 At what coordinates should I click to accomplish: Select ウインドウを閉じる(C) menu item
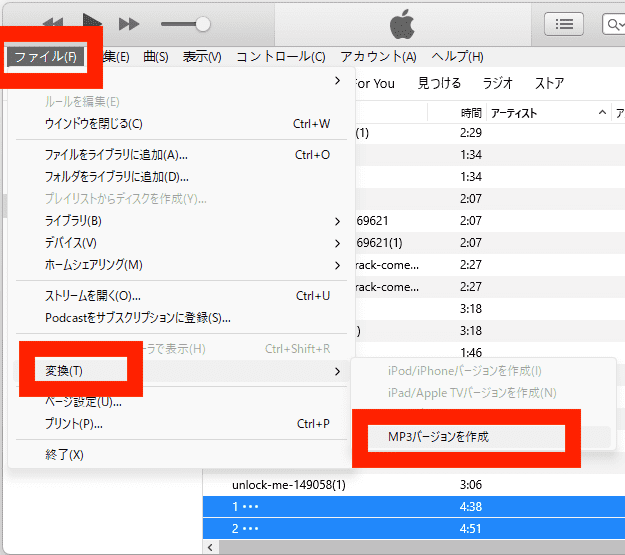(182, 124)
